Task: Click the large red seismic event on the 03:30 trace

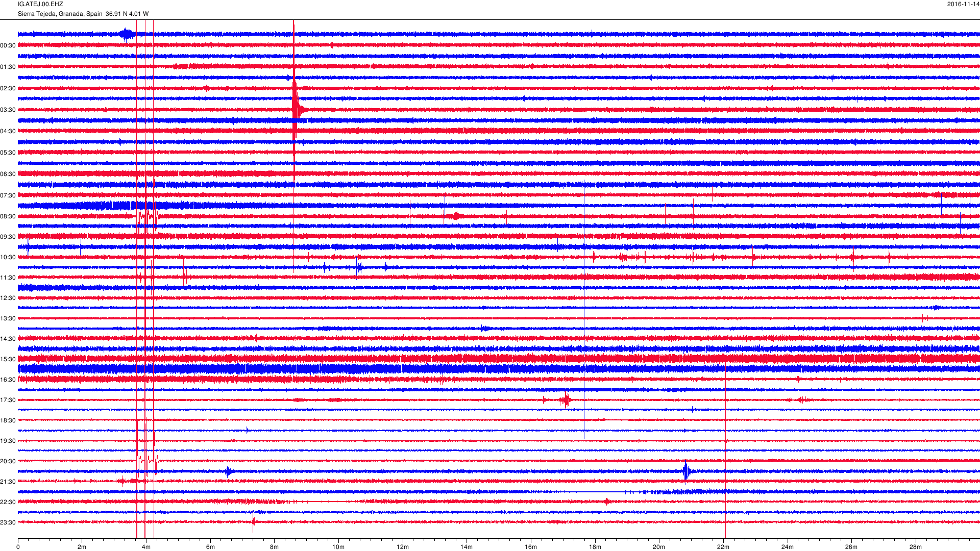Action: [296, 109]
